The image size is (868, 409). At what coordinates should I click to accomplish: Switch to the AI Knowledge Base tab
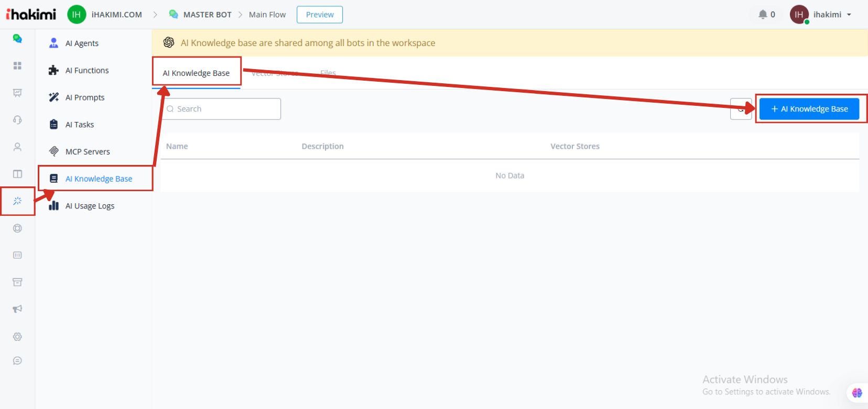(196, 73)
